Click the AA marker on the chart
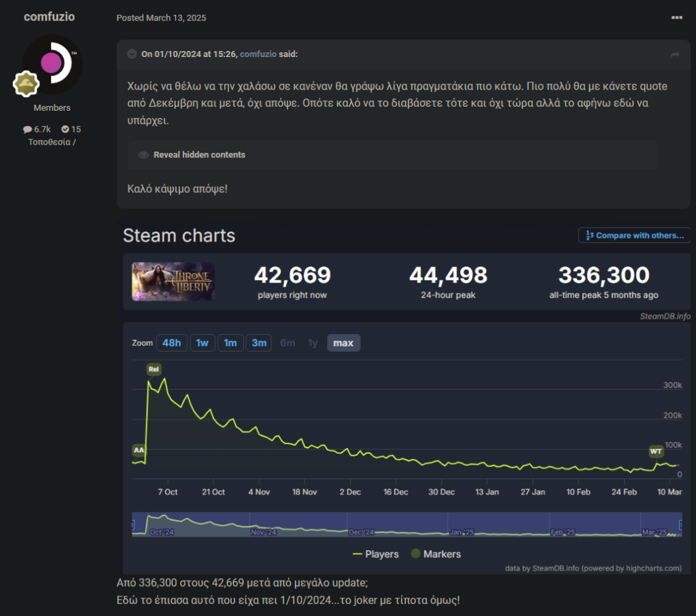 139,450
